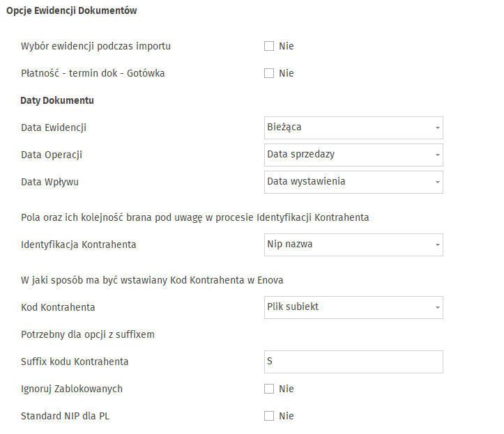Click the Opcje Ewidencji Dokumentów heading

point(72,10)
